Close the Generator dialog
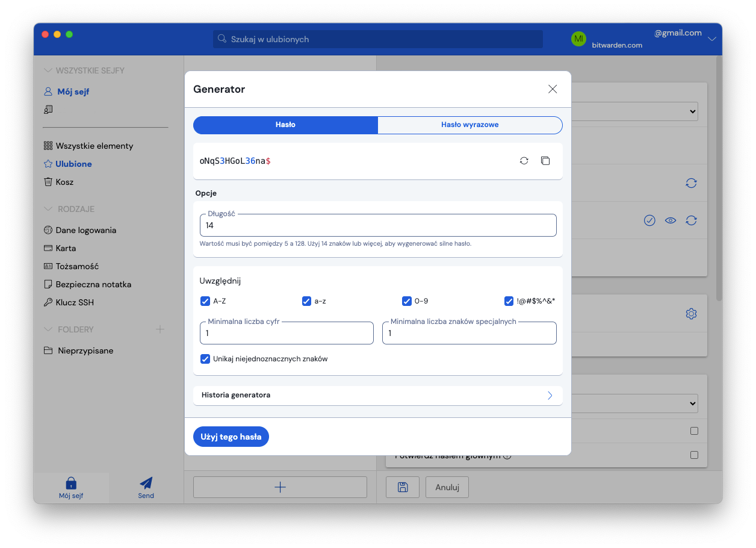Screen dimensions: 756x548 553,89
